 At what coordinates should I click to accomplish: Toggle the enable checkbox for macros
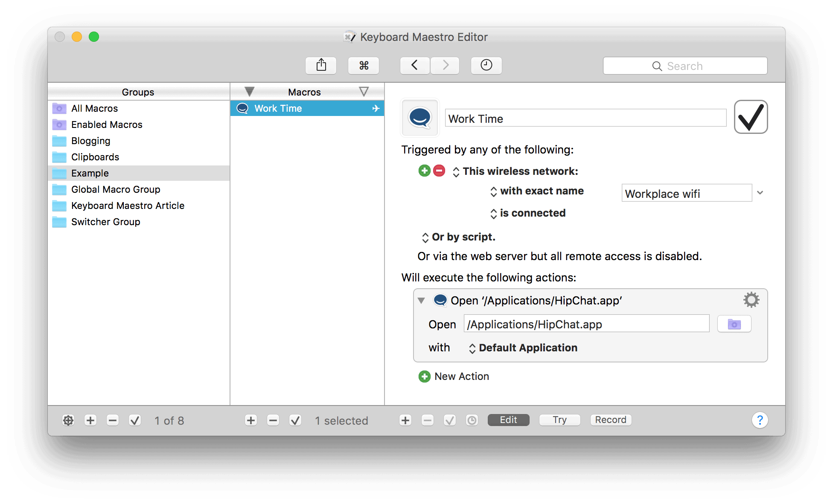[295, 420]
